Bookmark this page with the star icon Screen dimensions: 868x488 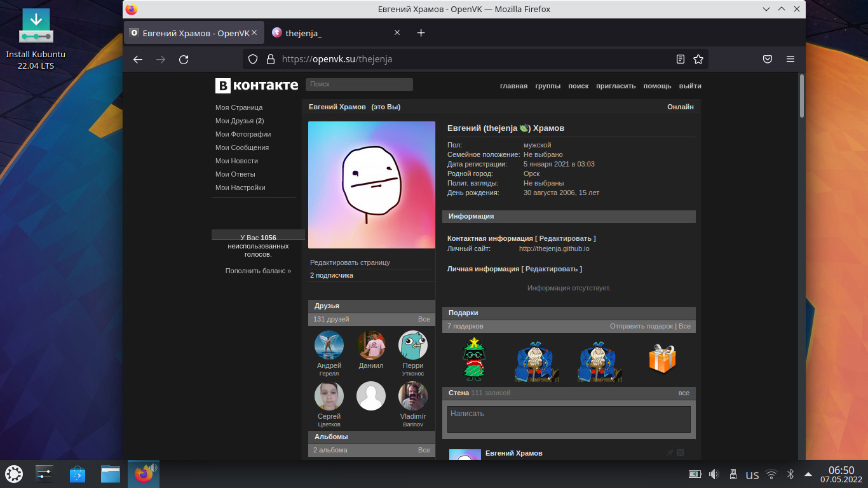(x=698, y=59)
